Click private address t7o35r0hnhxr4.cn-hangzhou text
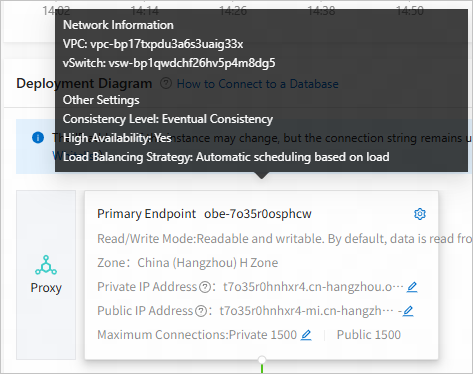Screen dimensions: 473x374 click(313, 287)
